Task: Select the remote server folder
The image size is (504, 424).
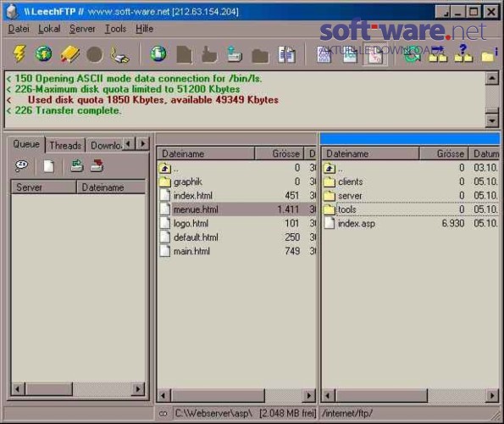Action: 350,196
